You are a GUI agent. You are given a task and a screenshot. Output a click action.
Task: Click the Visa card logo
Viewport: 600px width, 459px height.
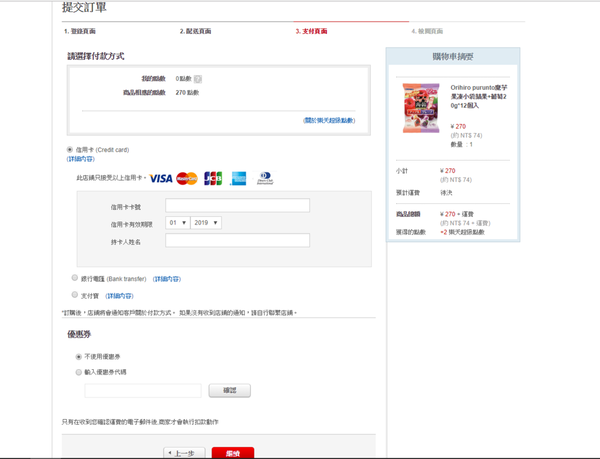(x=161, y=179)
